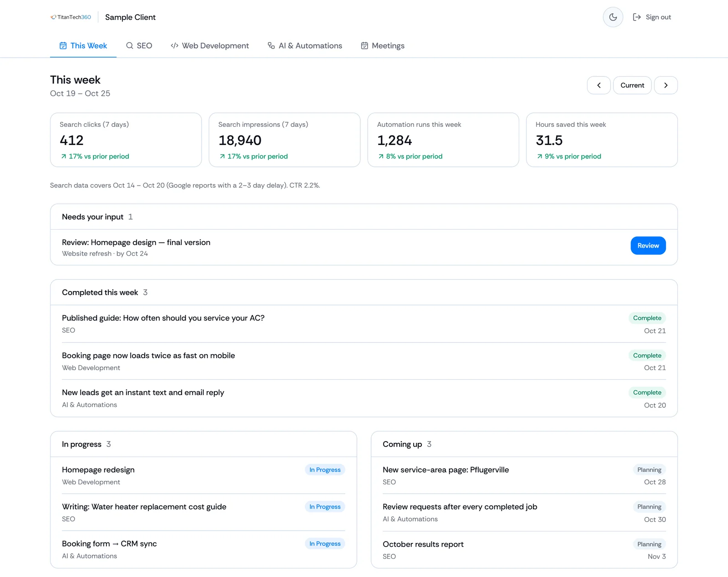Open 'Published guide: How often should you service your AC?'
Viewport: 728px width, 577px height.
[x=364, y=324]
